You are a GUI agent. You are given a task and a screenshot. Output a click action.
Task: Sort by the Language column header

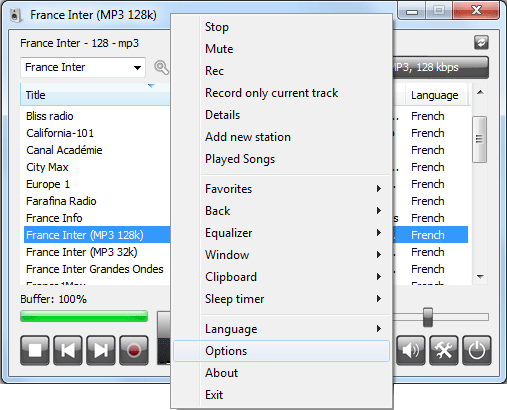pos(437,95)
